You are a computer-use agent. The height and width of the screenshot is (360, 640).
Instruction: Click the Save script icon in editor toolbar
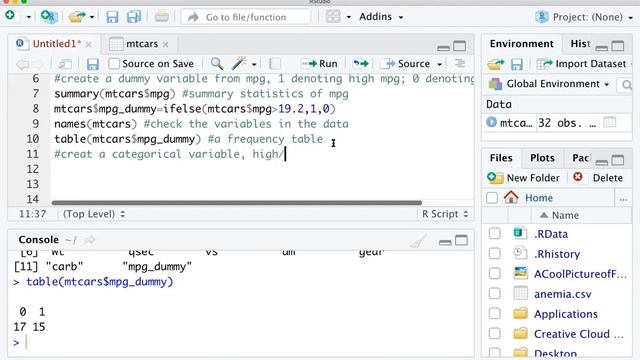(93, 64)
